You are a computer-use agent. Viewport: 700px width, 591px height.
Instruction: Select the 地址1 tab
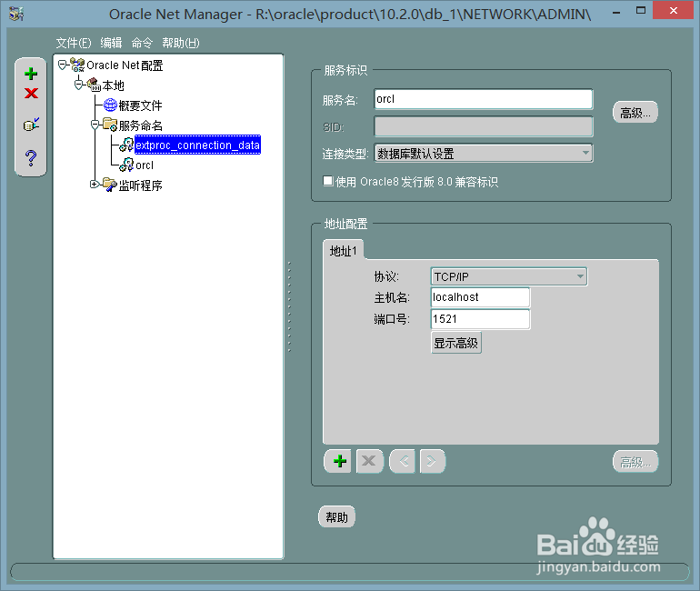[344, 251]
